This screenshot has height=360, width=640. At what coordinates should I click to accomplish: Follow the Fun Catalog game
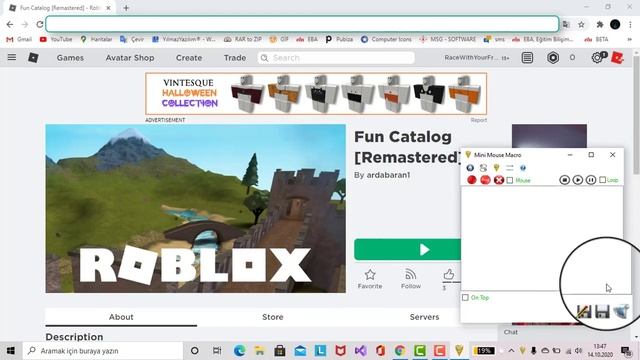(411, 279)
